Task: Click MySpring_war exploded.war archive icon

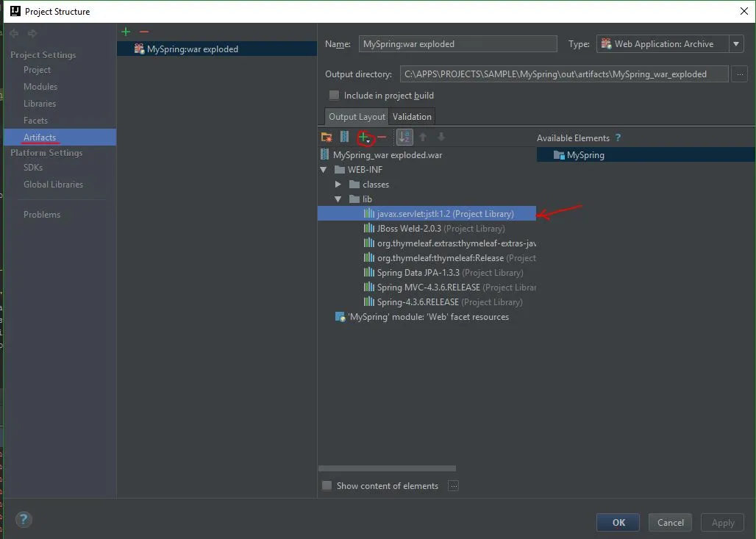Action: pyautogui.click(x=325, y=154)
